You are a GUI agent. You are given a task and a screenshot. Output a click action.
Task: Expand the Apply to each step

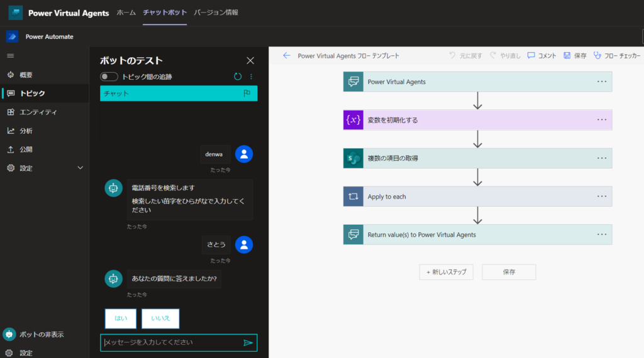point(478,197)
